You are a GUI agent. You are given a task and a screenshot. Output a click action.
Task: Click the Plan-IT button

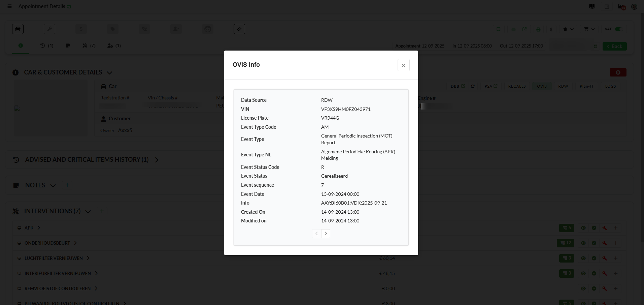pyautogui.click(x=586, y=86)
